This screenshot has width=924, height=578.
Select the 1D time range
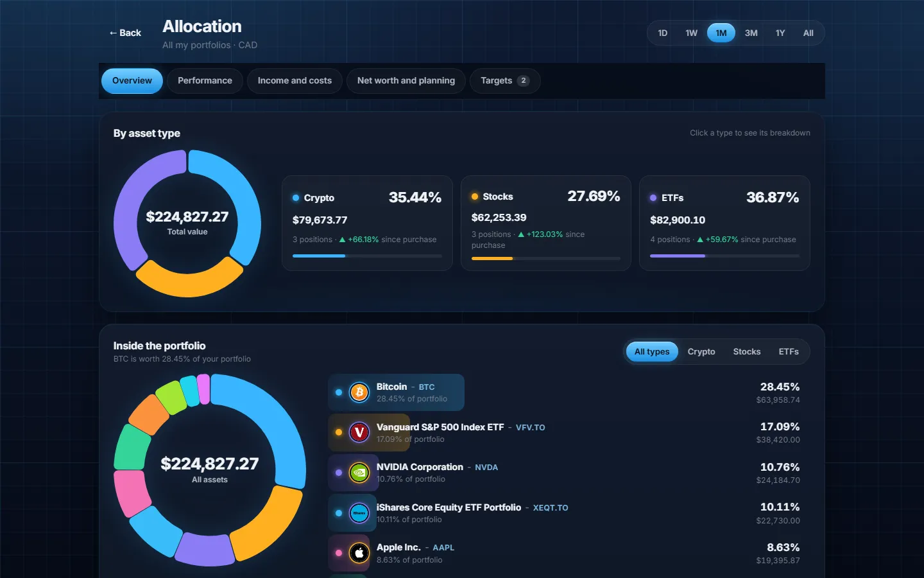click(663, 33)
